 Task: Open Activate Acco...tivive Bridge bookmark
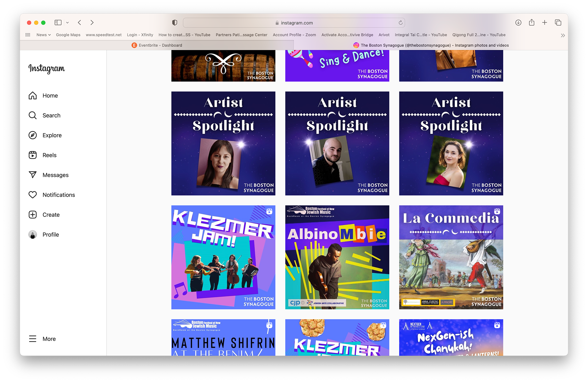pos(347,35)
